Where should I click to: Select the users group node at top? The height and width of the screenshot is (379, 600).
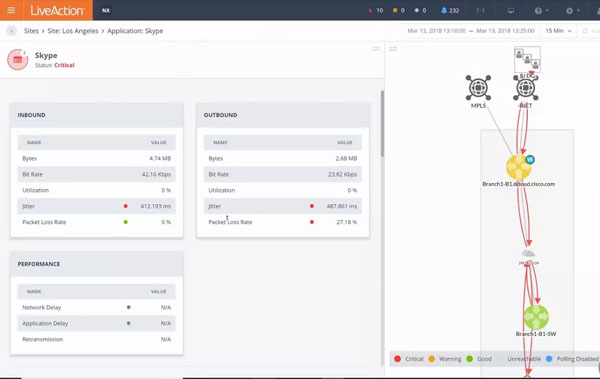pos(527,59)
